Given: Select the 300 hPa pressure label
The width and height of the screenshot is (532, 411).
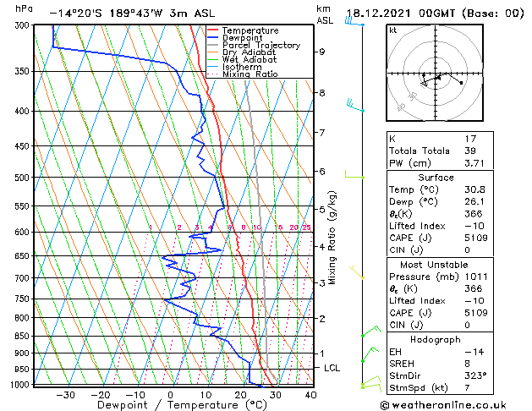Looking at the screenshot, I should [24, 25].
